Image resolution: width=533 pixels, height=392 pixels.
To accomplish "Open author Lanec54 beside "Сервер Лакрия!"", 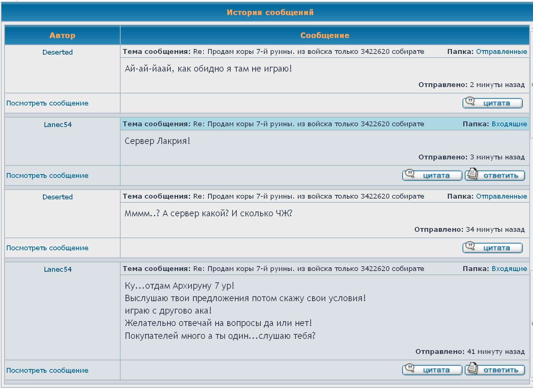I will point(58,125).
